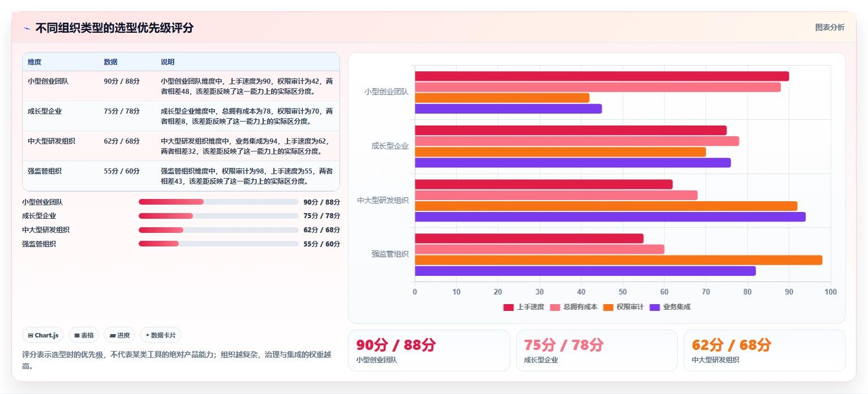Viewport: 868px width, 394px height.
Task: Click the 进度 chip
Action: [119, 335]
